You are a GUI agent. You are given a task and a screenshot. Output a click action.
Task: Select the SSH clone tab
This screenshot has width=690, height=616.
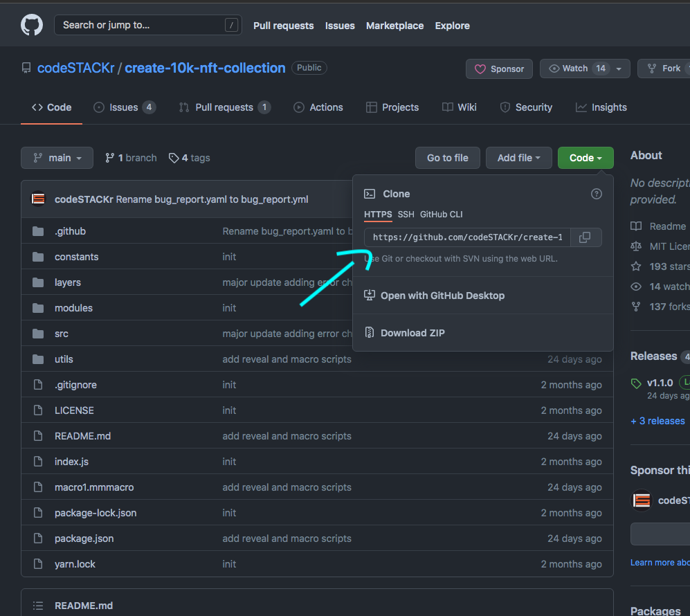pyautogui.click(x=406, y=215)
